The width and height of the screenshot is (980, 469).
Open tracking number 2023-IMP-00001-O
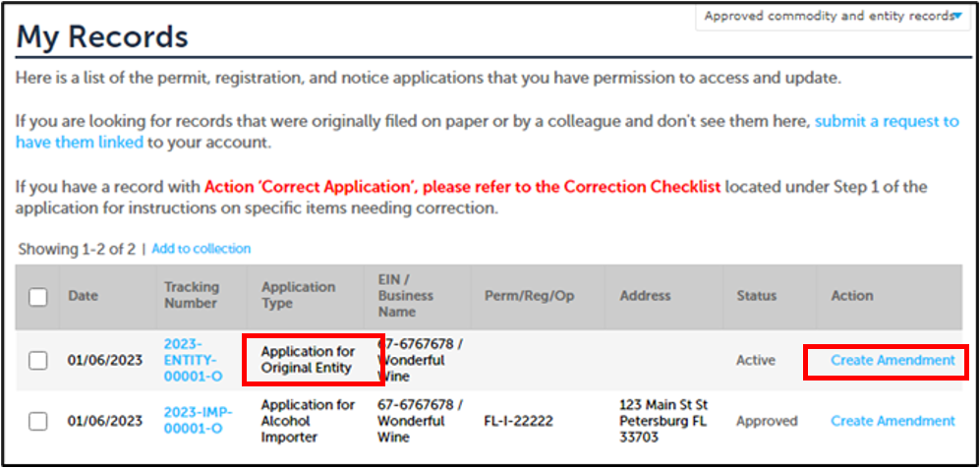pos(198,421)
